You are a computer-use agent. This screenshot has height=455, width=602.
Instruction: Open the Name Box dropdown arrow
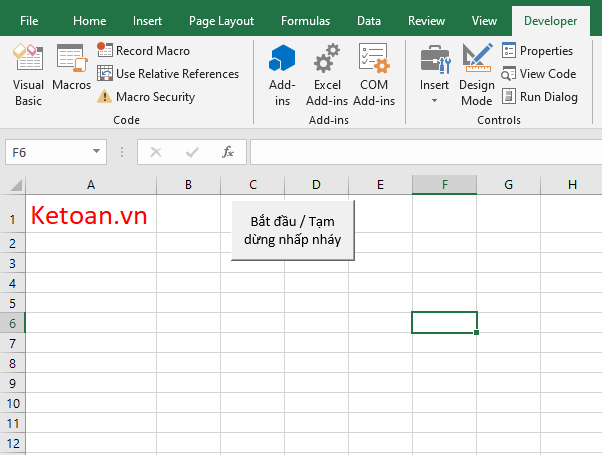97,152
